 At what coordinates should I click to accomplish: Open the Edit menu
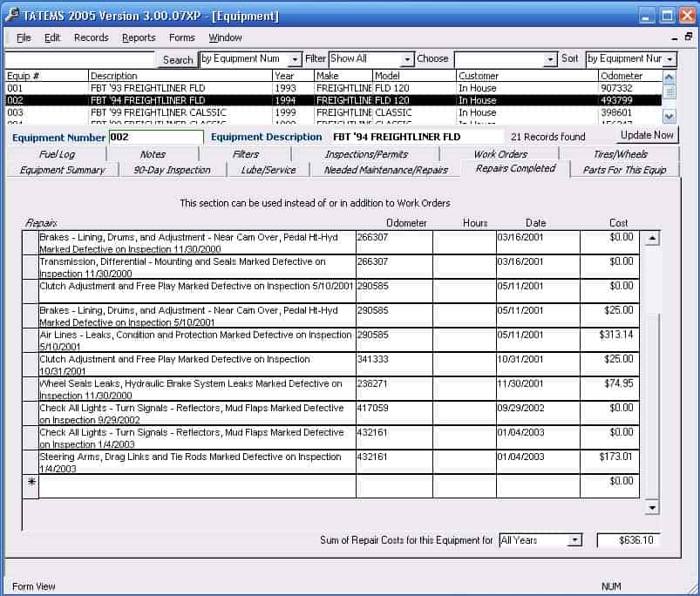click(x=51, y=37)
